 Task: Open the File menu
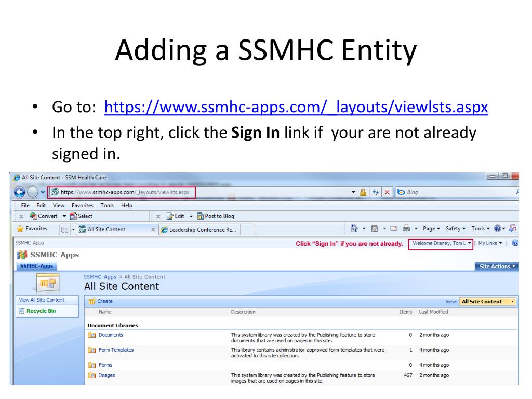click(x=25, y=205)
